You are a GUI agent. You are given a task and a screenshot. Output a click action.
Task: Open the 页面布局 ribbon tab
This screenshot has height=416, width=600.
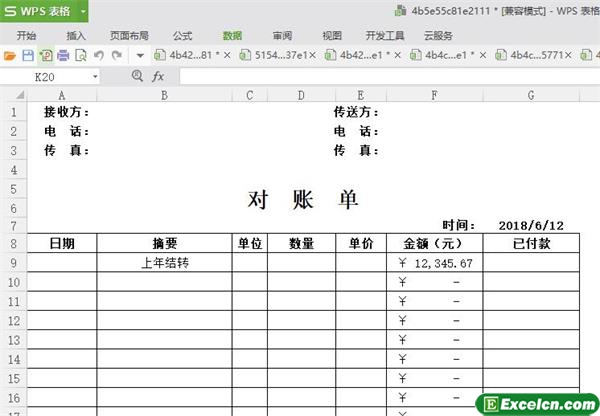coord(129,36)
